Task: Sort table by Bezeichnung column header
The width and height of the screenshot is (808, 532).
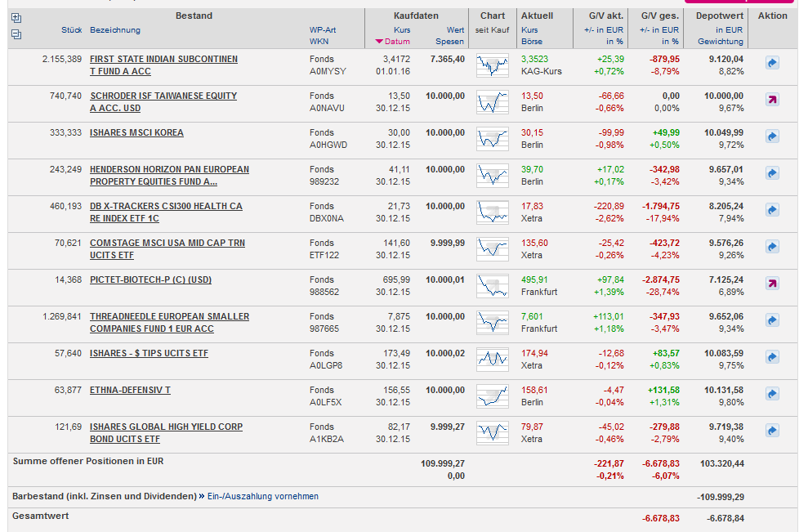Action: tap(114, 30)
